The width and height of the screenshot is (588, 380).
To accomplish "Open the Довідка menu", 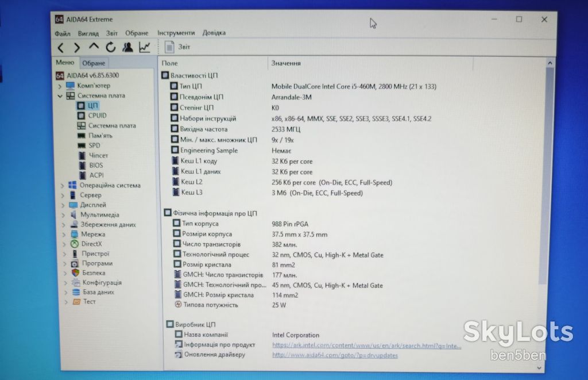I will tap(214, 33).
